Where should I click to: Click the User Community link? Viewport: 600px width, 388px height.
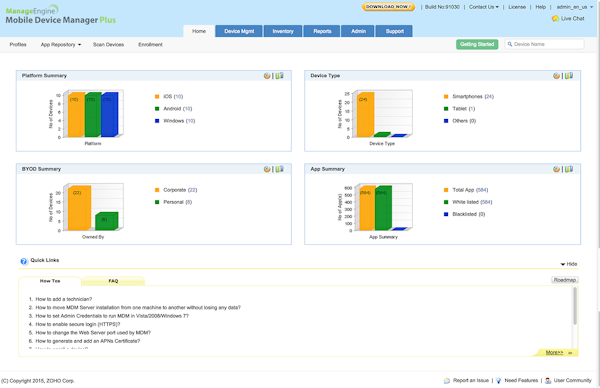[x=572, y=381]
